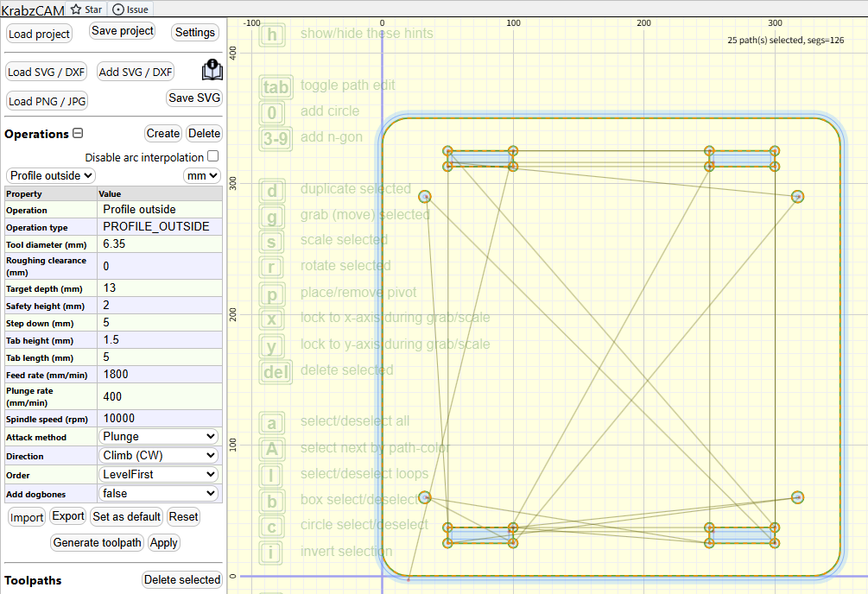Edit the Feed rate value 1800
This screenshot has height=594, width=868.
pos(160,374)
